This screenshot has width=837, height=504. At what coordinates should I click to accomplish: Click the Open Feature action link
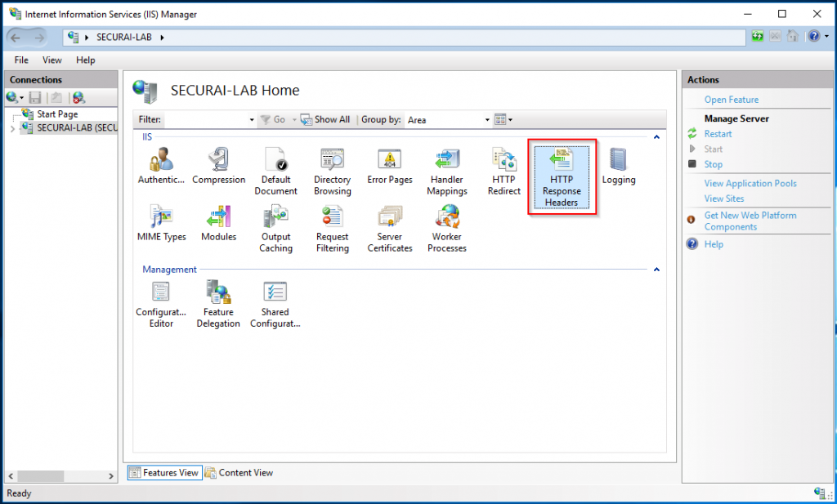point(732,100)
